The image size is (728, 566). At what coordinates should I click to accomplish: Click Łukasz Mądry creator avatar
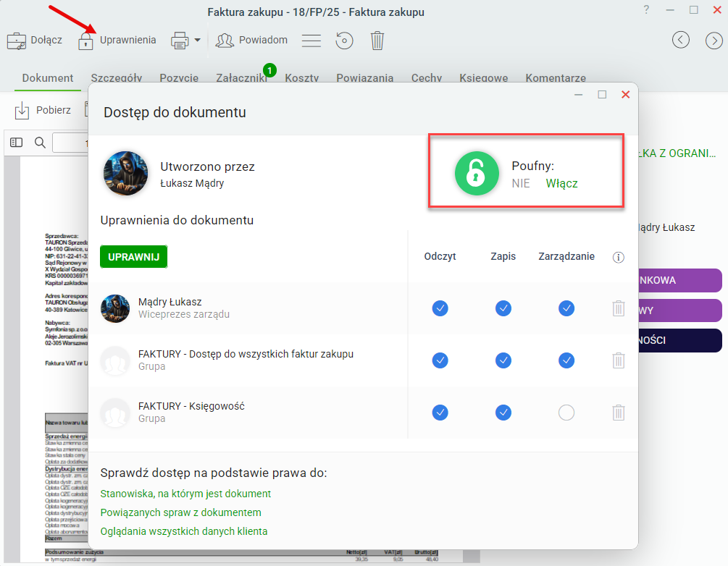125,174
